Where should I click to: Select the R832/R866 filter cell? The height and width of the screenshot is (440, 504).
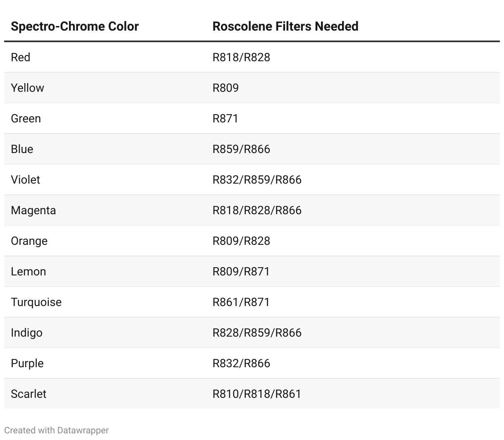click(241, 363)
